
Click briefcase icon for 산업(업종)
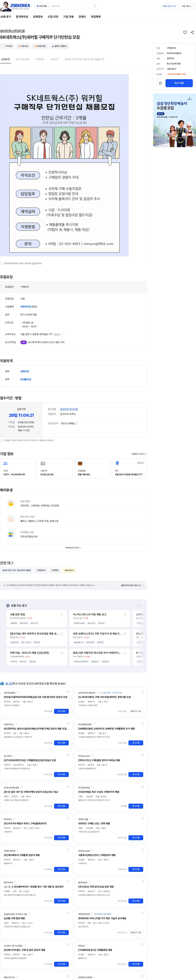pos(80,463)
